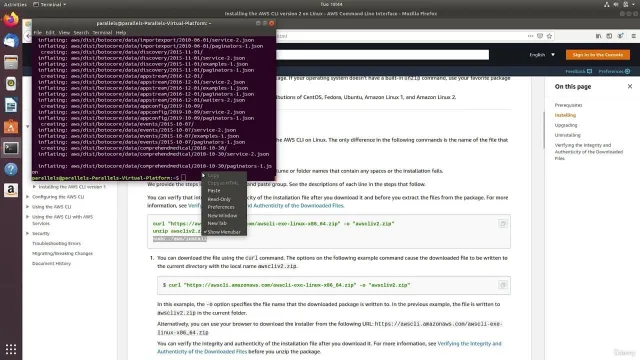Screen dimensions: 640x360
Task: Open Firefox Library icon in the toolbar
Action: click(x=598, y=36)
